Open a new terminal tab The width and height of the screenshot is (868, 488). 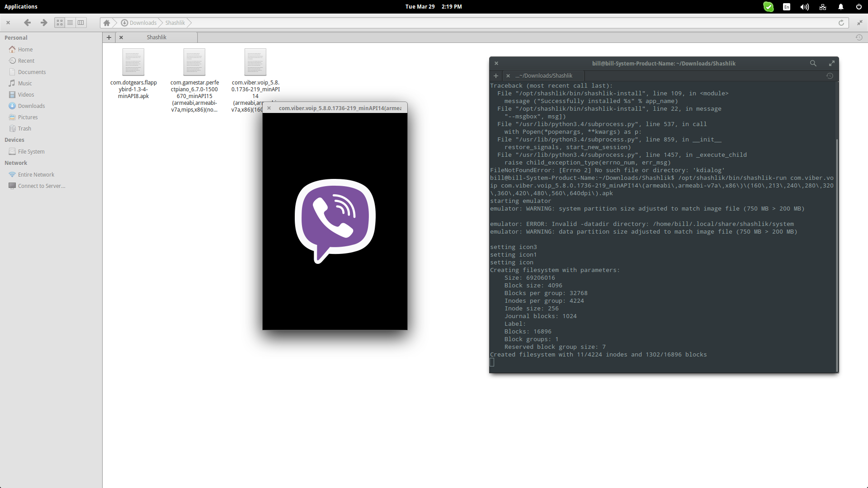[x=496, y=75]
